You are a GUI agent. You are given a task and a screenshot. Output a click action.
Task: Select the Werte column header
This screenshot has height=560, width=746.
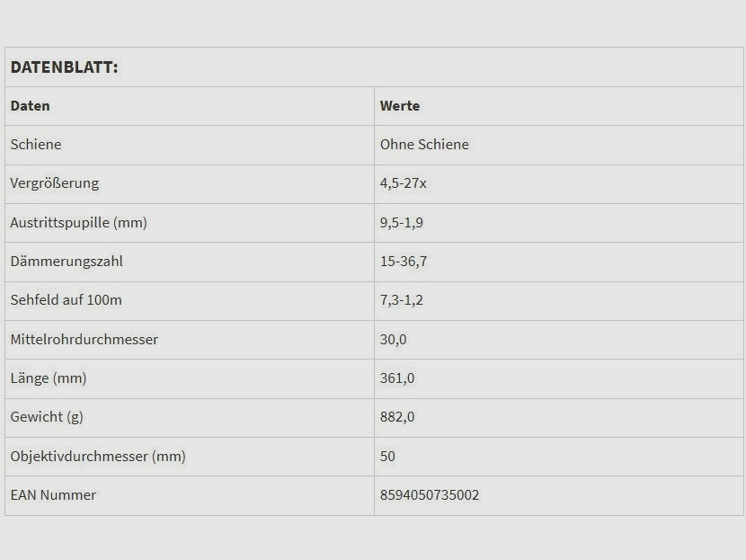[x=400, y=106]
